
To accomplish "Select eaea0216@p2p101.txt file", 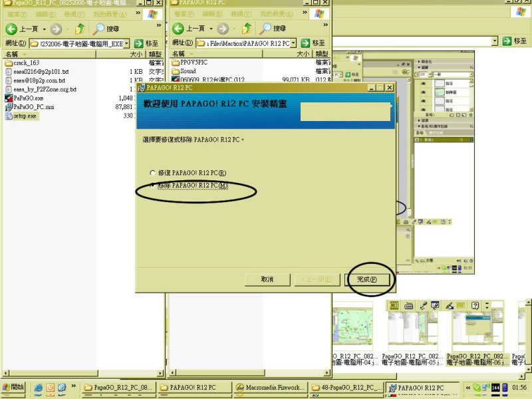I will coord(37,72).
